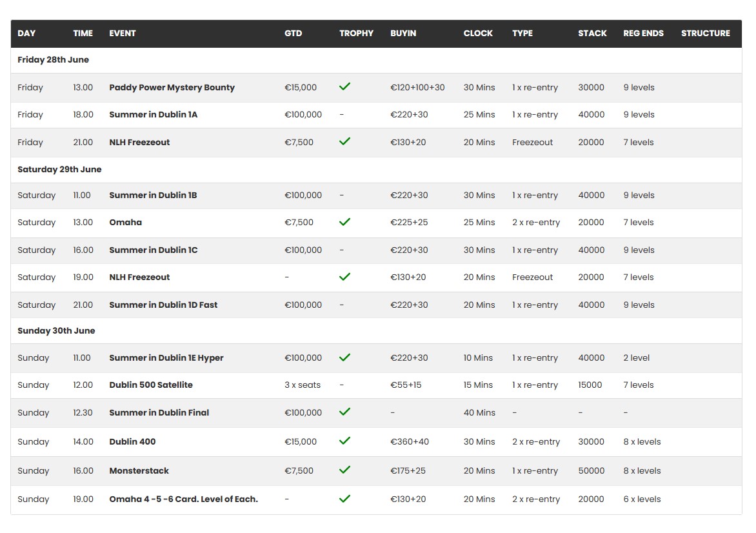Select the BUYIN column header
Image resolution: width=756 pixels, height=533 pixels.
403,34
